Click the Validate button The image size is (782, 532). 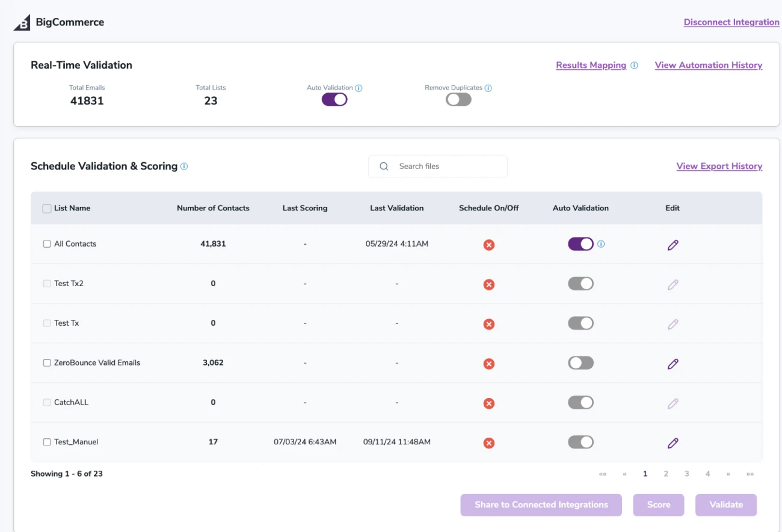click(725, 505)
